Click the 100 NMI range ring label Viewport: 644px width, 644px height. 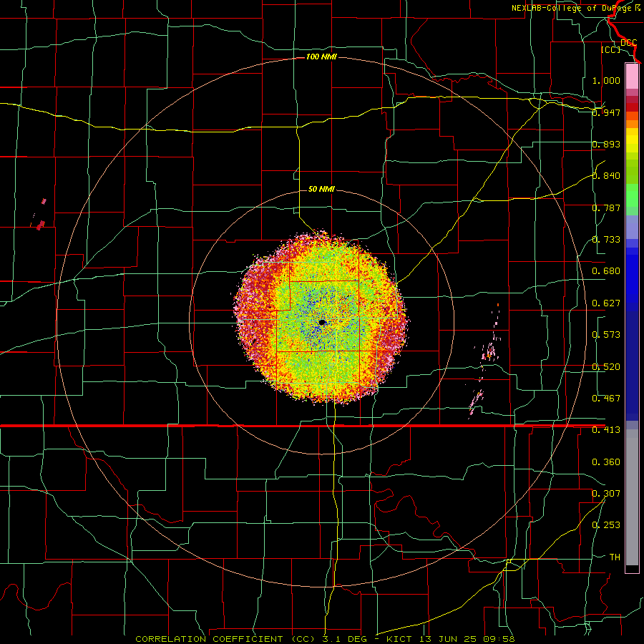[321, 57]
